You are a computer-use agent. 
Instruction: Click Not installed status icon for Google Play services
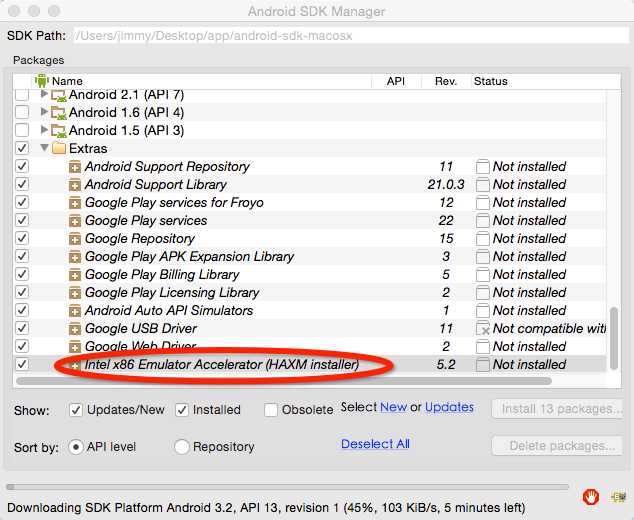tap(482, 221)
